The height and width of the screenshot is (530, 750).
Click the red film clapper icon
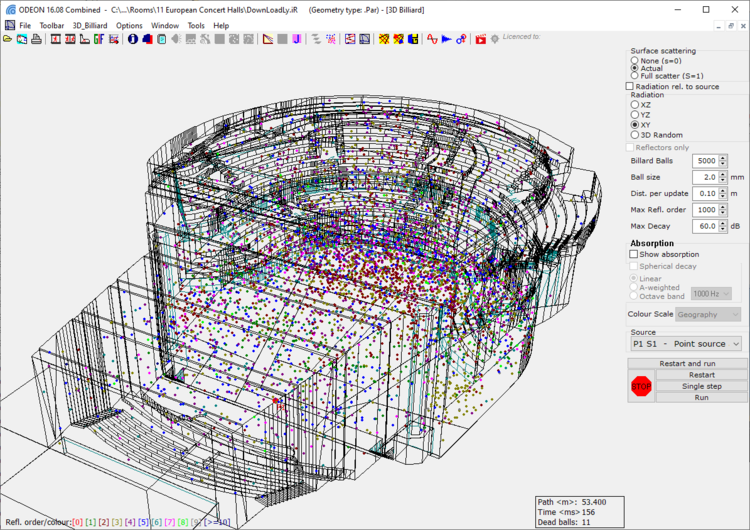(x=481, y=39)
